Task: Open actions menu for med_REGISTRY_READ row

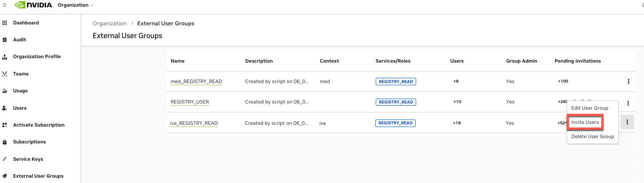Action: coord(628,81)
